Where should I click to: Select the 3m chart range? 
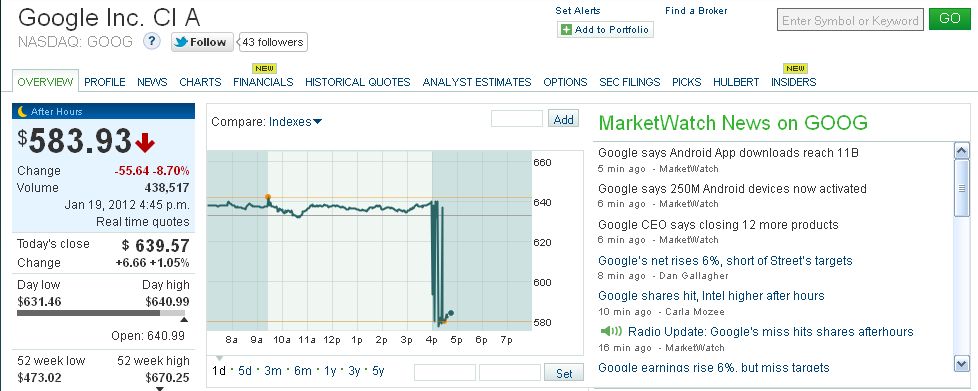[273, 371]
